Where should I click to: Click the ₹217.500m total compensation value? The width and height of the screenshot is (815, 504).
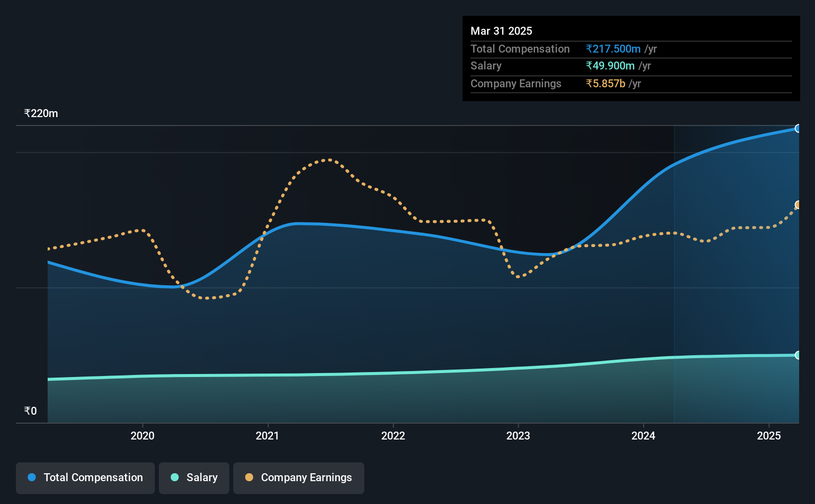pyautogui.click(x=613, y=49)
